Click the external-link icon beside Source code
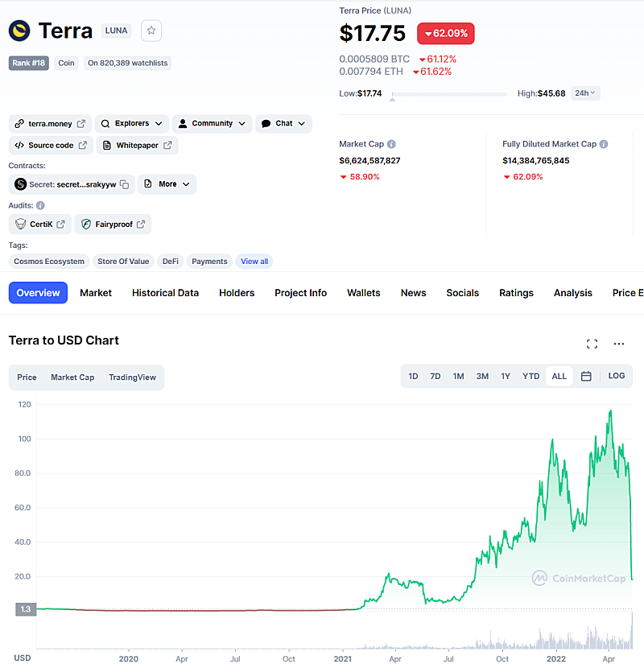 (83, 145)
